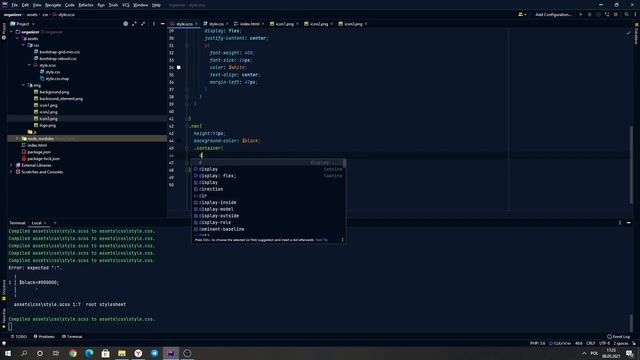Select 'direction' completion suggestion
This screenshot has height=360, width=640.
click(x=269, y=189)
